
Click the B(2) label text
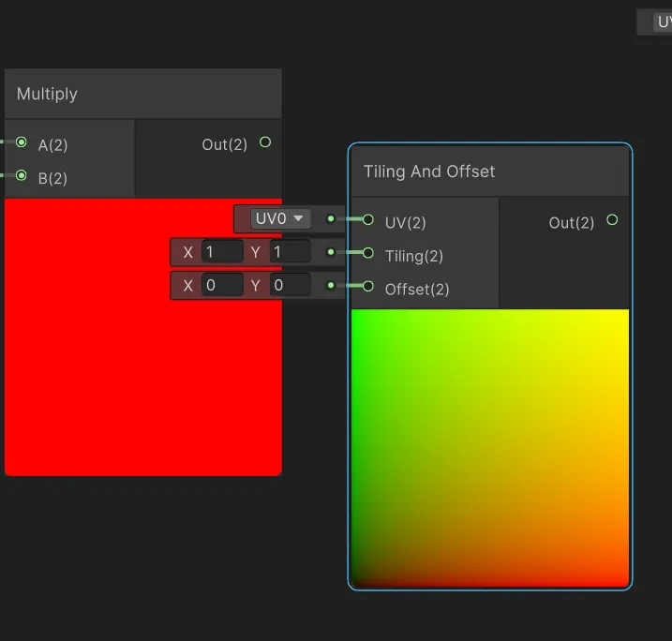click(x=52, y=178)
